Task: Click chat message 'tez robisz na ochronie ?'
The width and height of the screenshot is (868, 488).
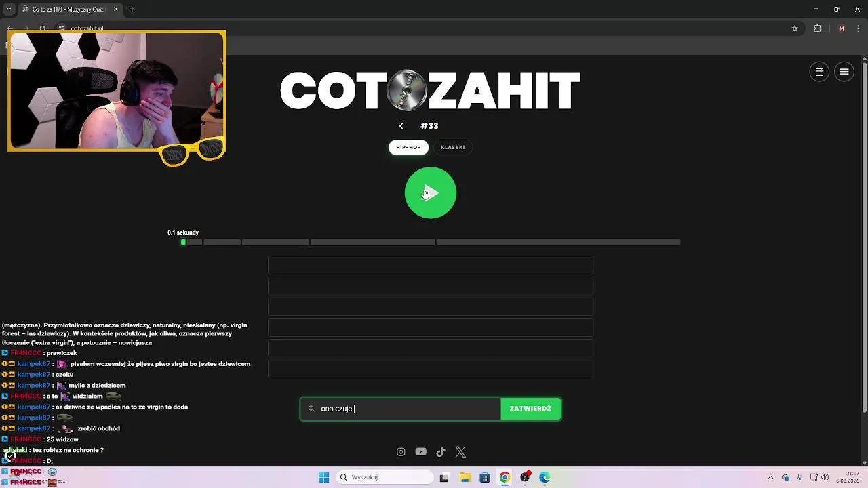Action: [68, 450]
